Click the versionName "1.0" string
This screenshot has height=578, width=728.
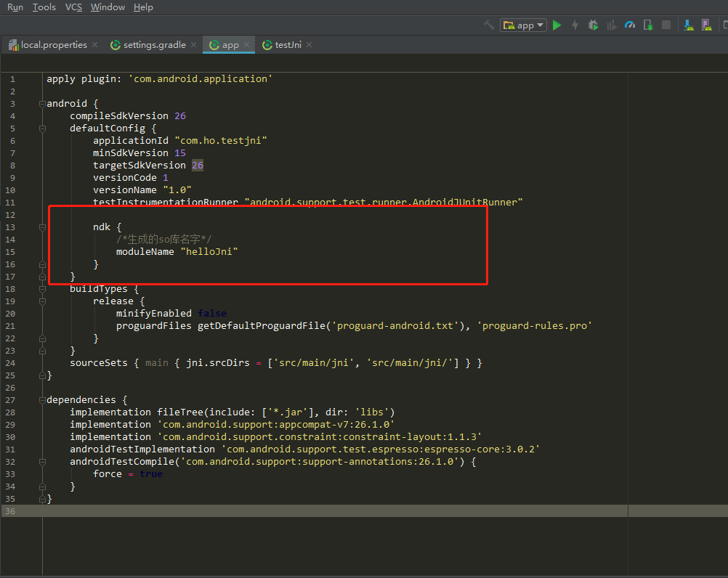(x=177, y=190)
